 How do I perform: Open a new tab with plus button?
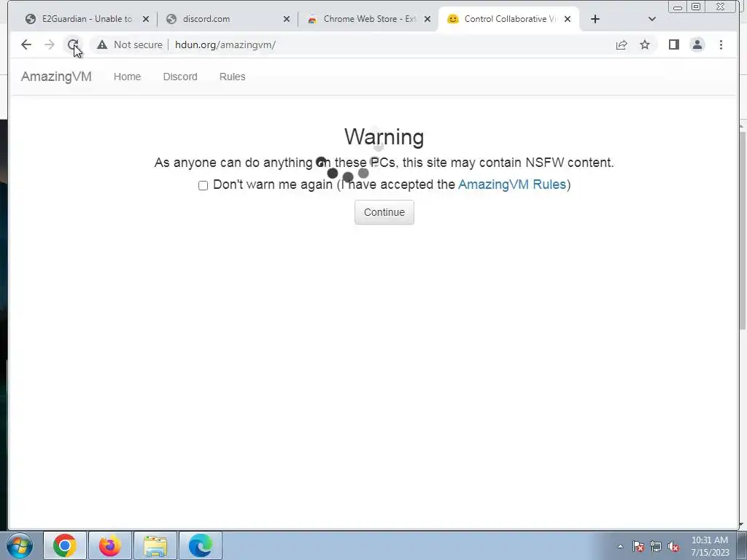[x=595, y=19]
